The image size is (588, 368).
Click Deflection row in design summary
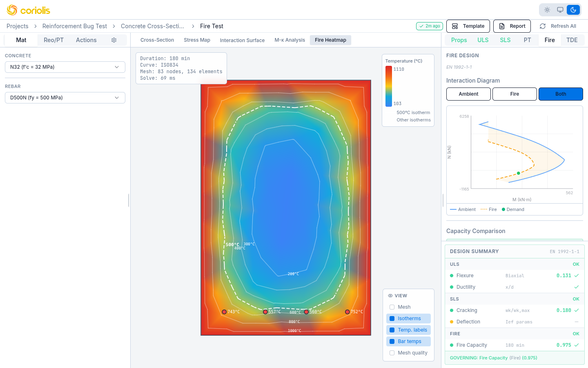[514, 322]
